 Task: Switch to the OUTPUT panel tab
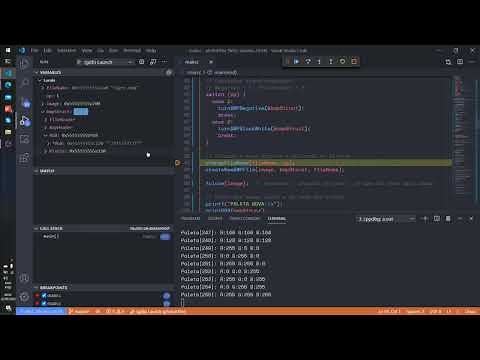point(215,219)
